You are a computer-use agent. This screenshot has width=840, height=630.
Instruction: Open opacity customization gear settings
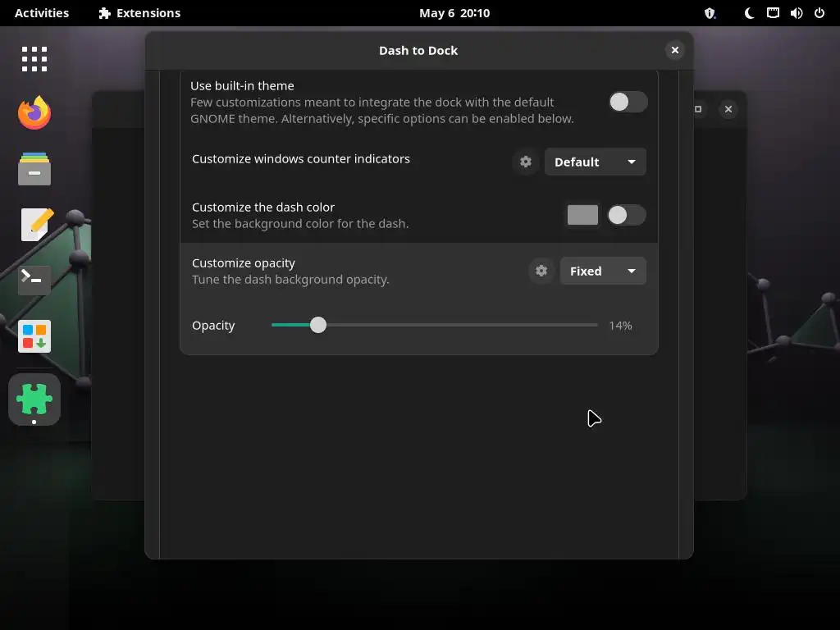[541, 271]
